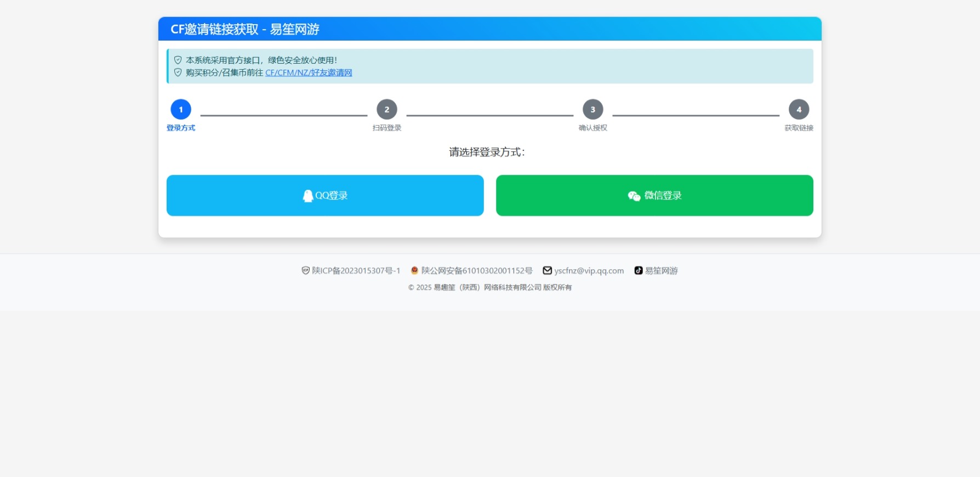Open the CF/CFM/NZ/好友邀请网 link

coord(309,73)
